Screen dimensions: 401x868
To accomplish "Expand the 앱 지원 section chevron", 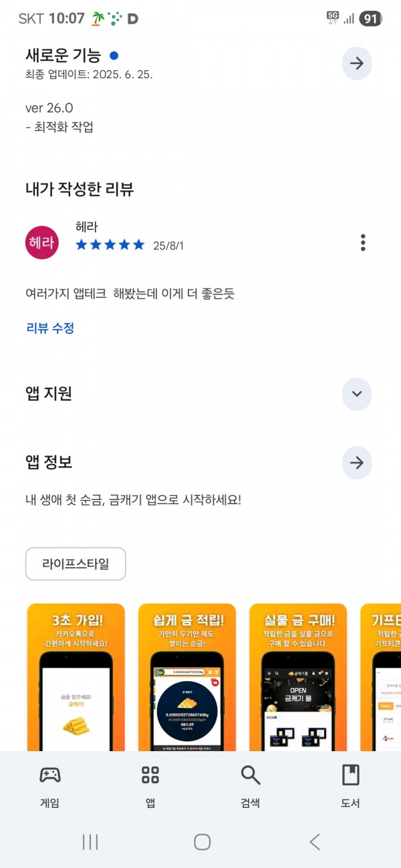I will [x=357, y=393].
